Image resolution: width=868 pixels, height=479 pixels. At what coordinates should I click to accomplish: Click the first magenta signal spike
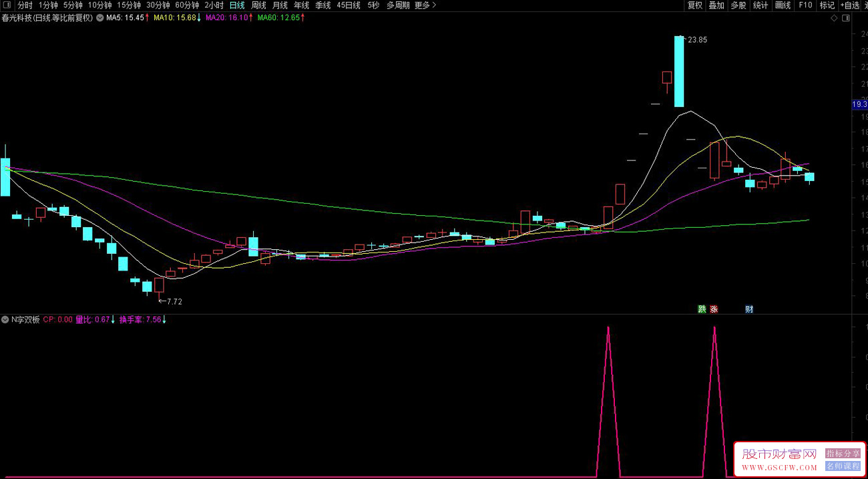(608, 401)
